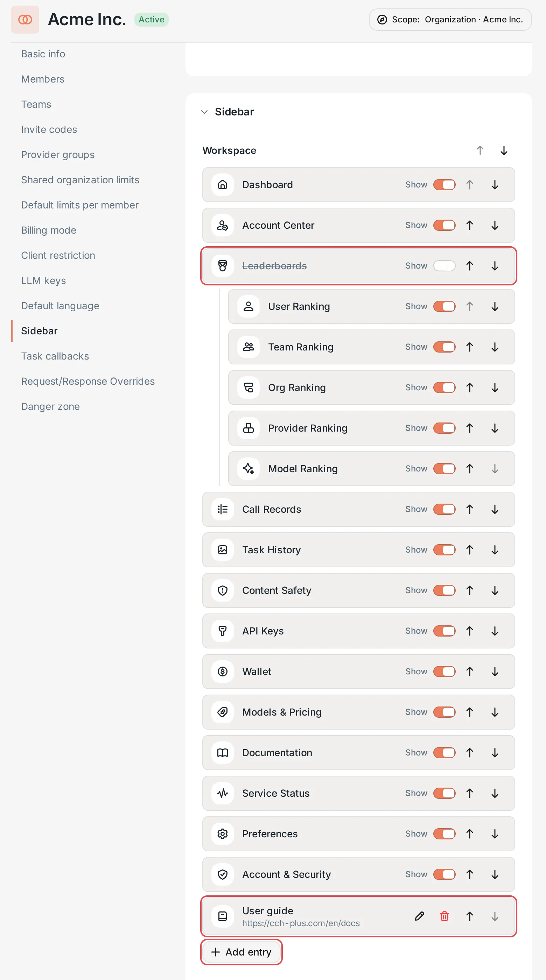Move Leaderboards row up
The image size is (546, 980).
coord(469,265)
